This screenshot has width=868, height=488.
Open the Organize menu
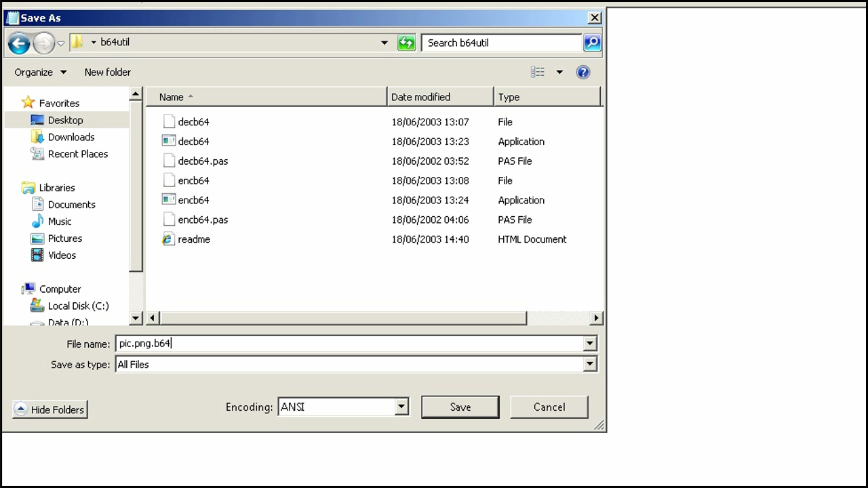[41, 72]
